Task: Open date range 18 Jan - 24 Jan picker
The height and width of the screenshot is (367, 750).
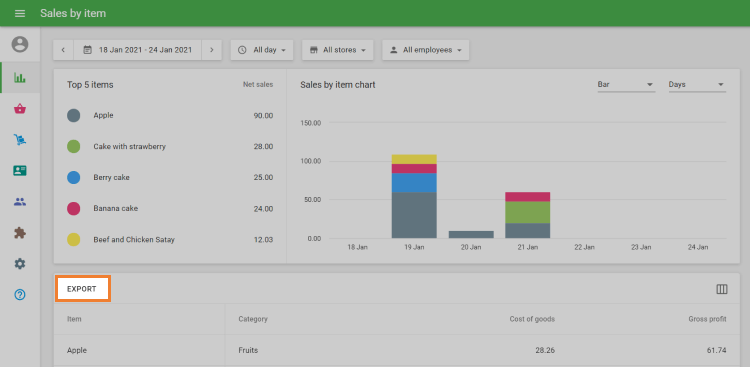Action: coord(138,50)
